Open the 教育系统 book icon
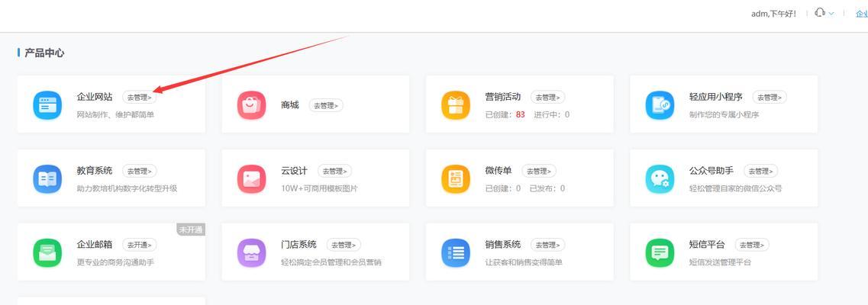The height and width of the screenshot is (305, 868). coord(47,179)
